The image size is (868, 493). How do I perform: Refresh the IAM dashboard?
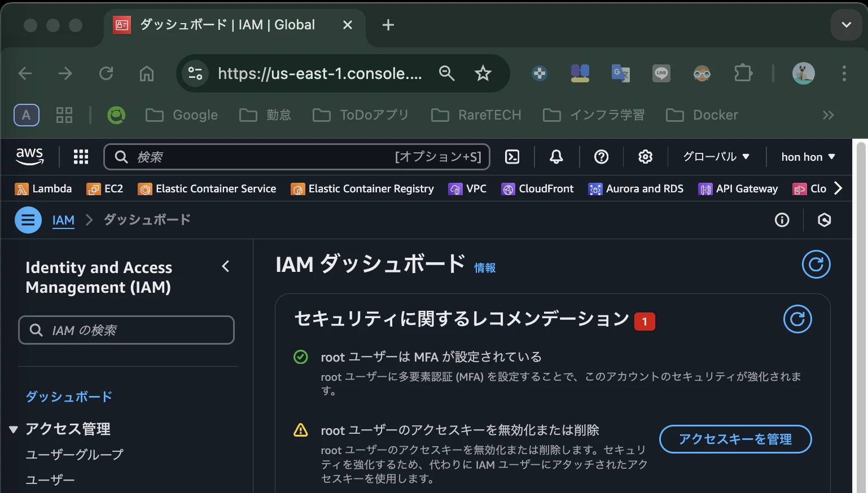pos(816,264)
